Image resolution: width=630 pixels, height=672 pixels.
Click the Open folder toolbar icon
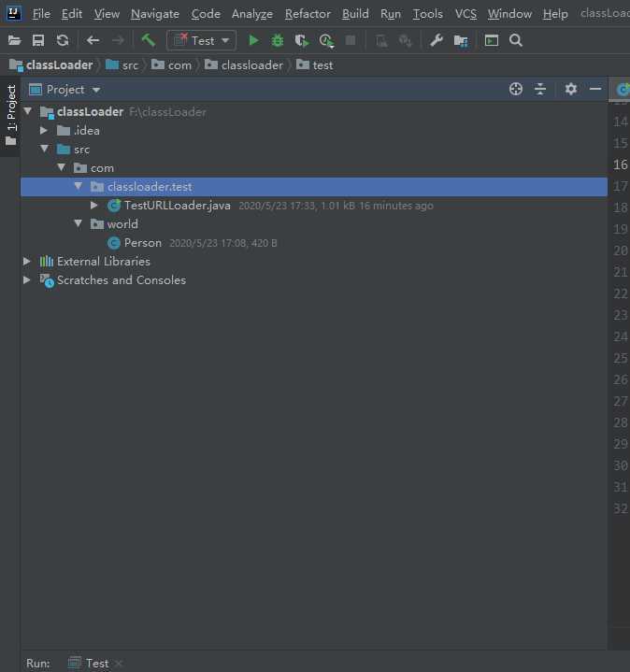coord(14,41)
